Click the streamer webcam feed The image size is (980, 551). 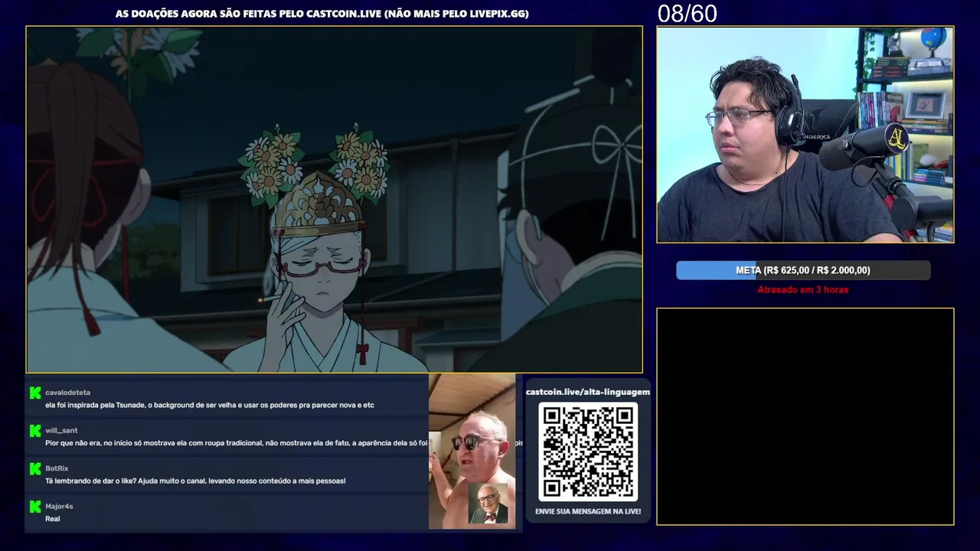(x=805, y=135)
